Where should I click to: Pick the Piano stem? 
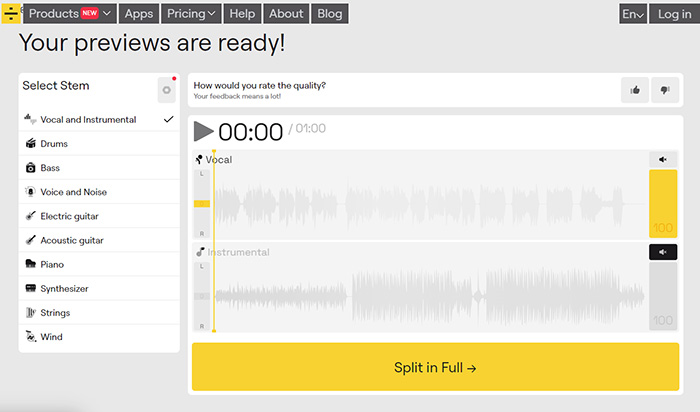pyautogui.click(x=99, y=264)
